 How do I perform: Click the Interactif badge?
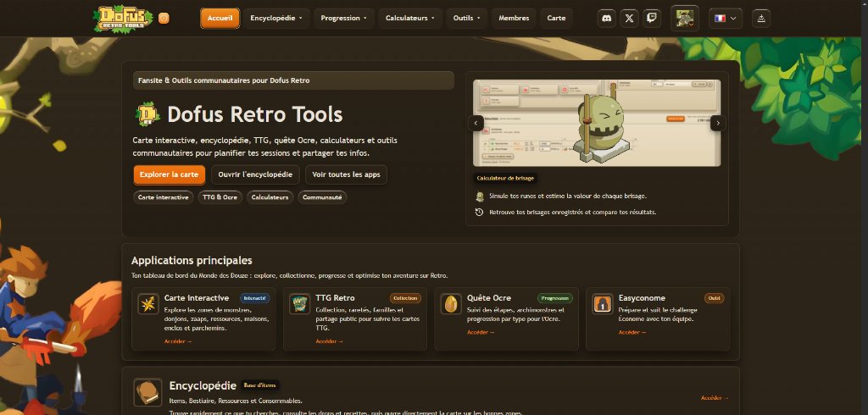click(254, 298)
